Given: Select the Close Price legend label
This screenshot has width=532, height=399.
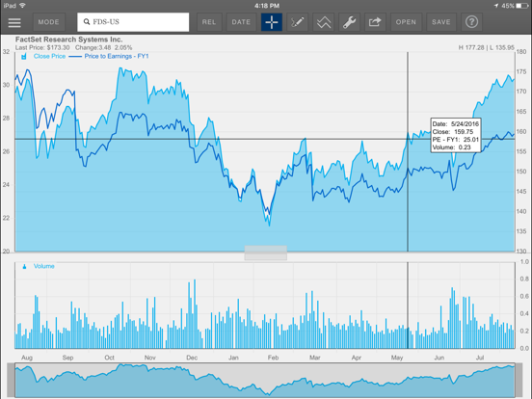Looking at the screenshot, I should tap(49, 56).
